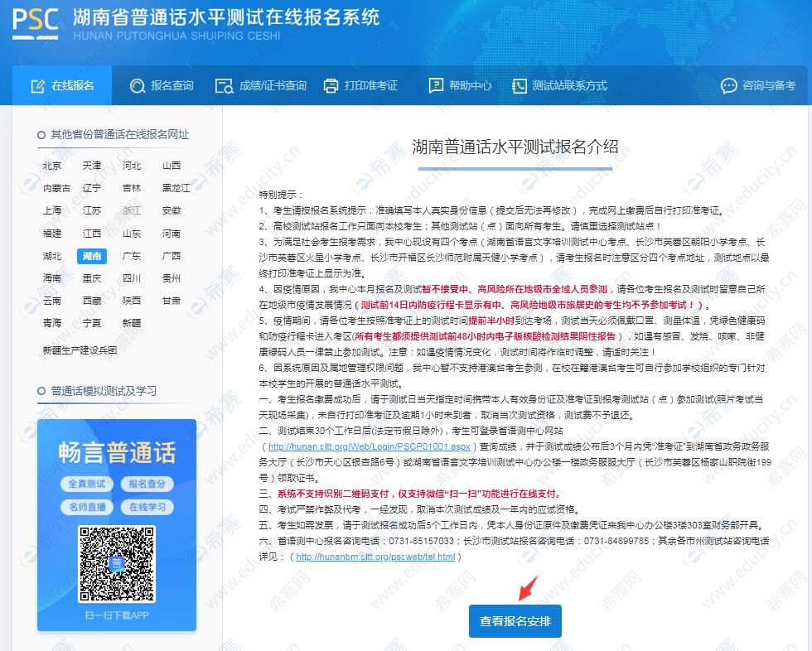Image resolution: width=812 pixels, height=651 pixels.
Task: Open the chat icon for 咨询与备考
Action: (728, 85)
